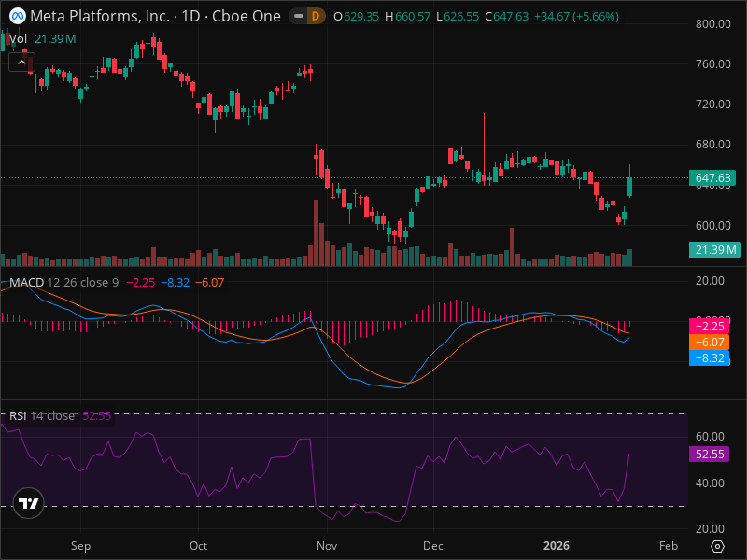Click the 720.00 price axis label
This screenshot has height=560, width=747.
point(712,104)
